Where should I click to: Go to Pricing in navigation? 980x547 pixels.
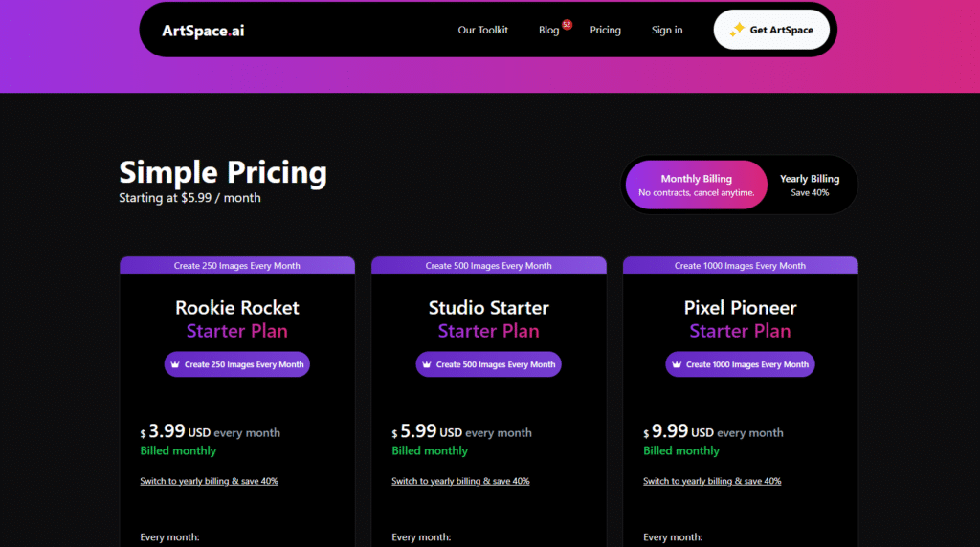[605, 30]
